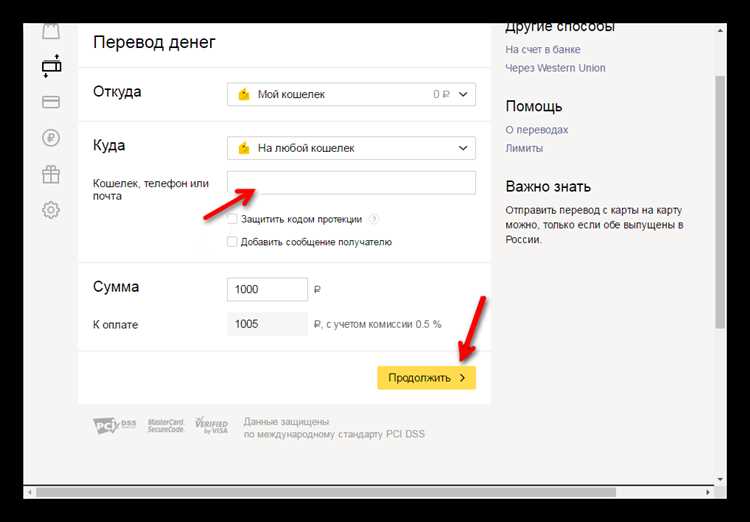The width and height of the screenshot is (750, 522).
Task: Click the Verified by Visa logo
Action: [211, 426]
